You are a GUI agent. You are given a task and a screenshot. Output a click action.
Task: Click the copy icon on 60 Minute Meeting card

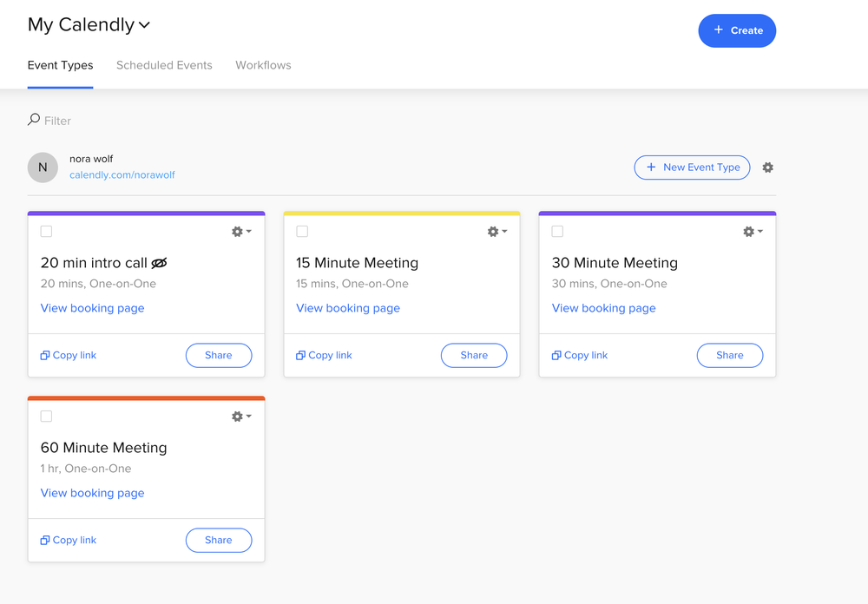(45, 541)
